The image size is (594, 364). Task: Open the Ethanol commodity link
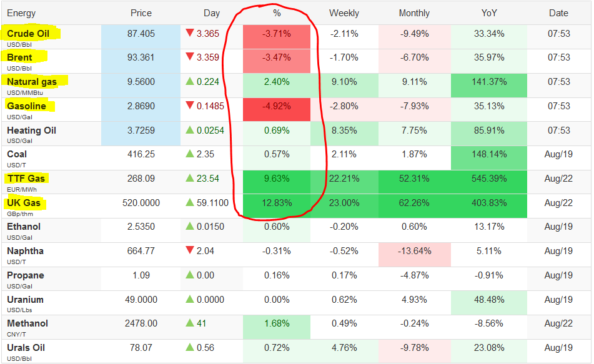24,227
